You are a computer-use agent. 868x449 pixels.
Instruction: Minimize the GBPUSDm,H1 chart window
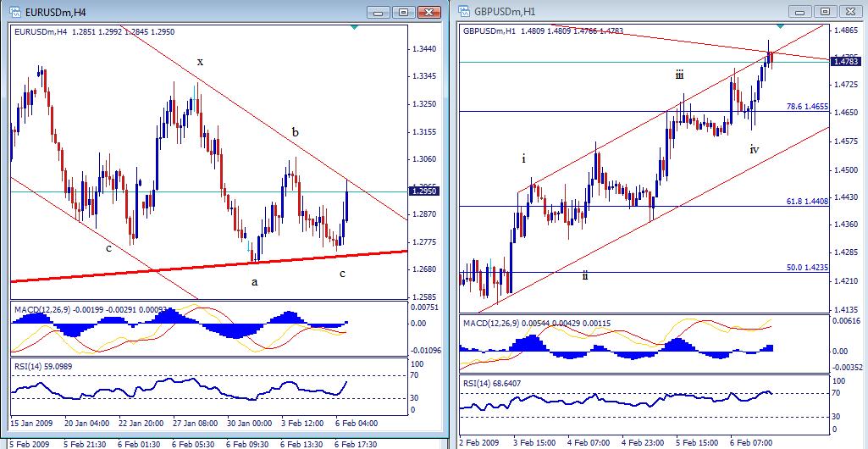(x=800, y=12)
